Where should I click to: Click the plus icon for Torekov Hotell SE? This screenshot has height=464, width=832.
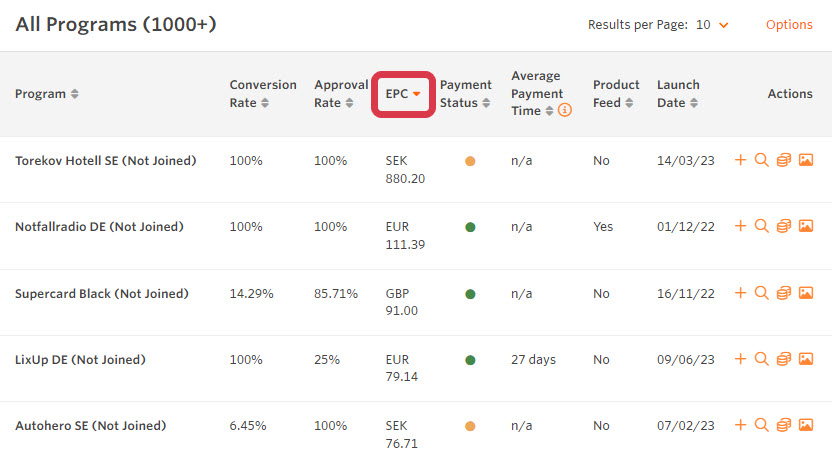click(740, 160)
